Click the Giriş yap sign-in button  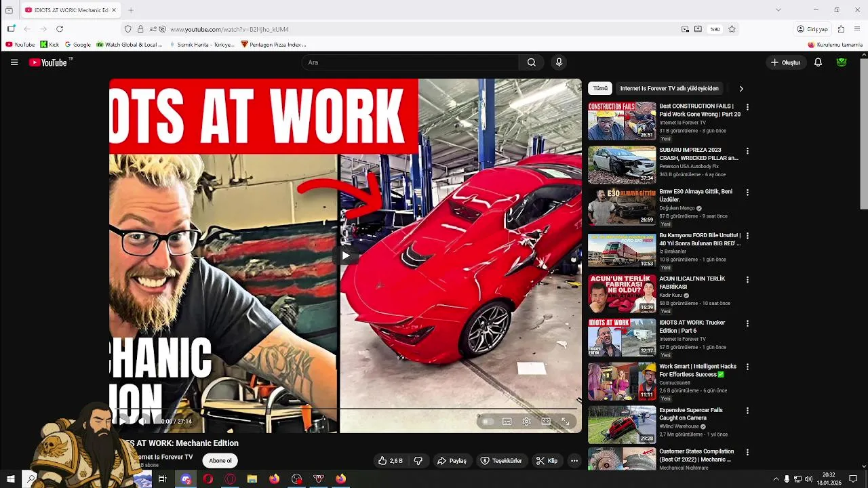(x=812, y=29)
